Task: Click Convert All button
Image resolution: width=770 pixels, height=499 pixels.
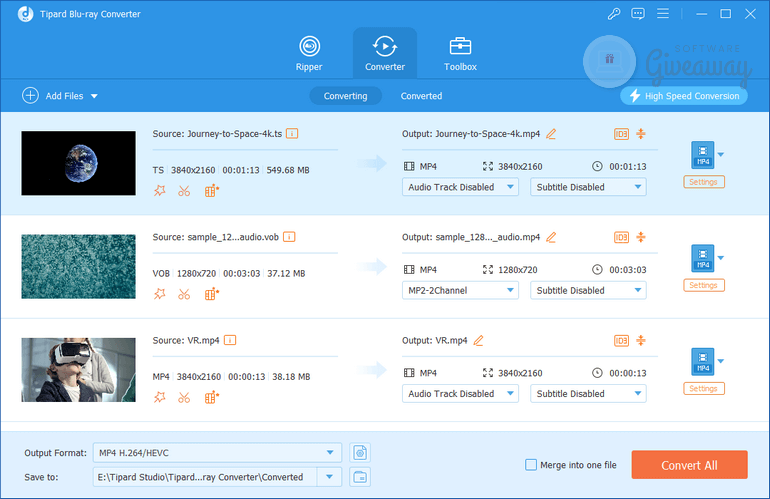Action: (x=689, y=465)
